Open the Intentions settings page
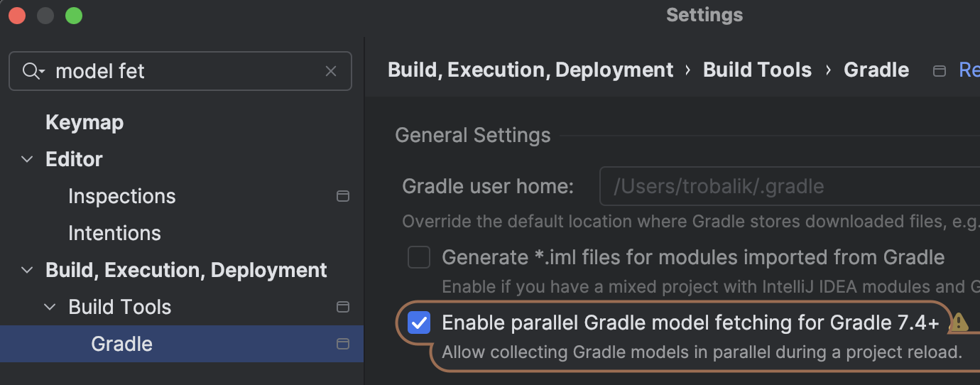 [x=114, y=233]
